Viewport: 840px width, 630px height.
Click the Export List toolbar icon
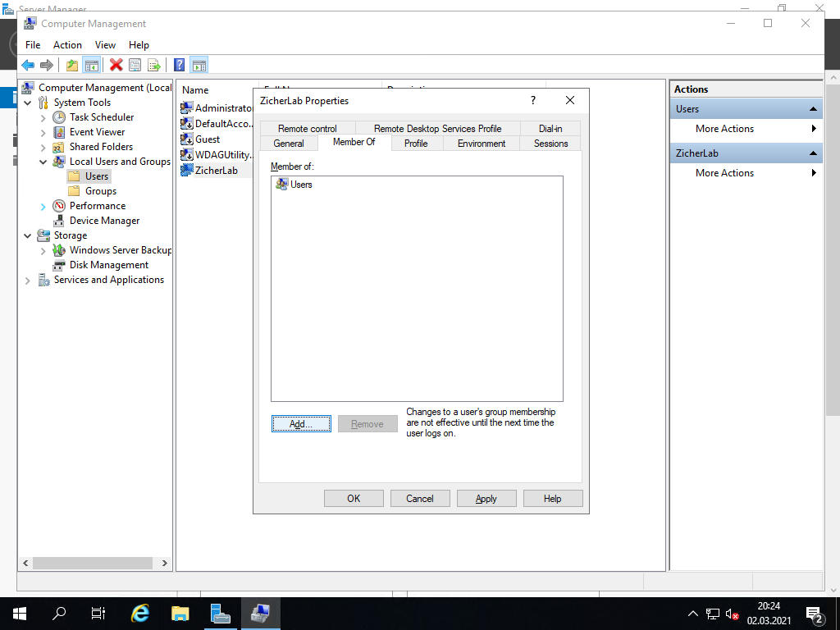[x=153, y=66]
